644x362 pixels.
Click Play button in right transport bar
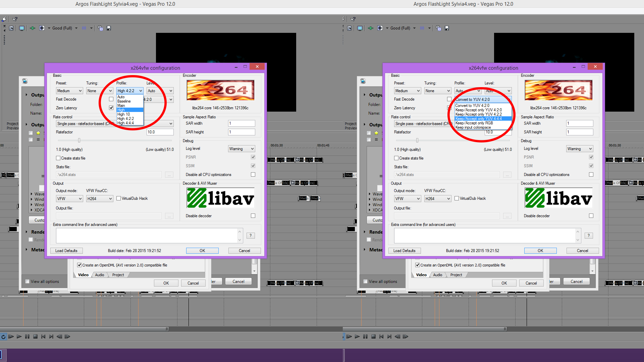coord(357,337)
